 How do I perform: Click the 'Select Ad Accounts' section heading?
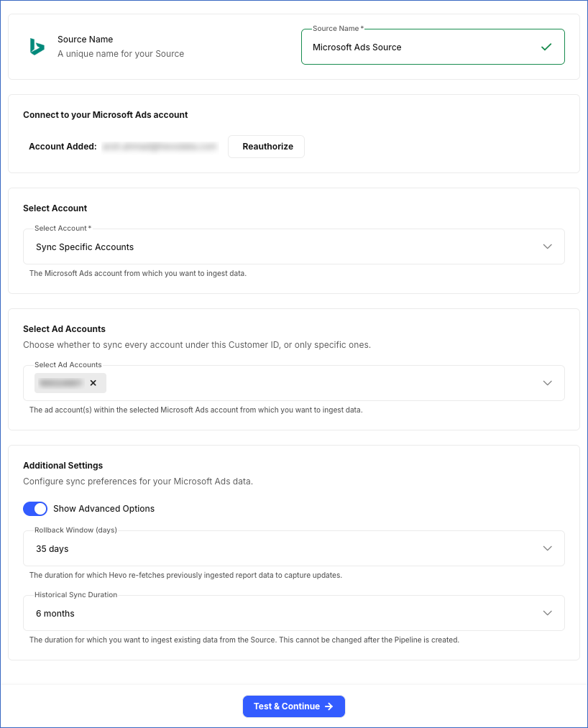pyautogui.click(x=64, y=328)
